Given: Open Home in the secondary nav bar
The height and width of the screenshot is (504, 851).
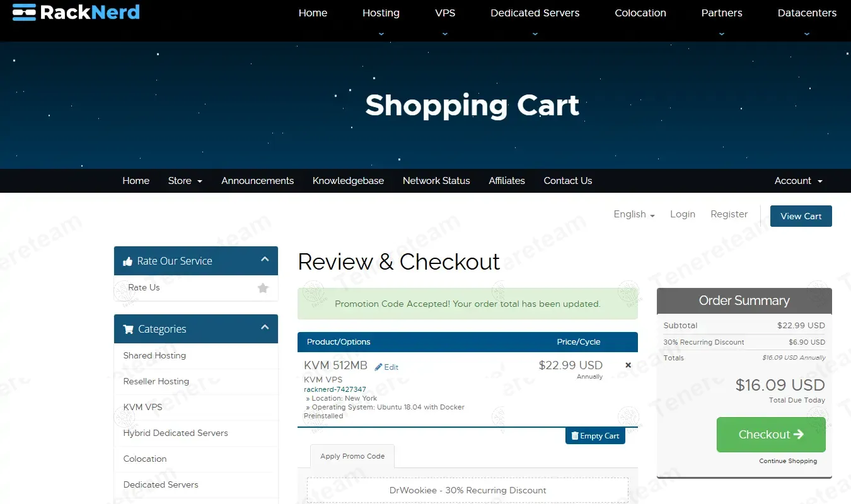Looking at the screenshot, I should (136, 181).
